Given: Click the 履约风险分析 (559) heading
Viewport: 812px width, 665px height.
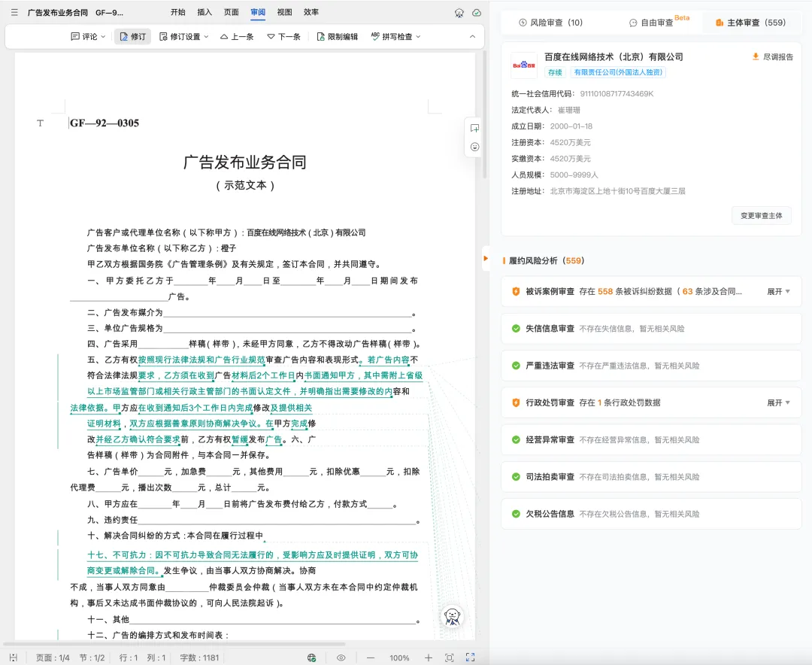Looking at the screenshot, I should pyautogui.click(x=547, y=261).
